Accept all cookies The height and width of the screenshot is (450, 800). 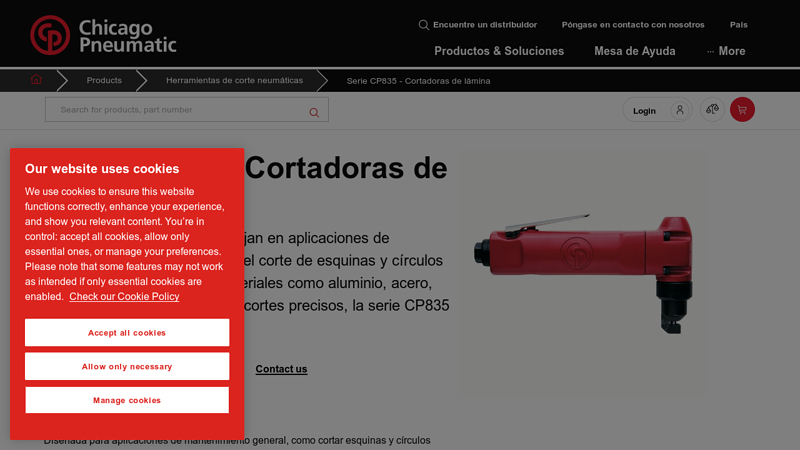(127, 333)
